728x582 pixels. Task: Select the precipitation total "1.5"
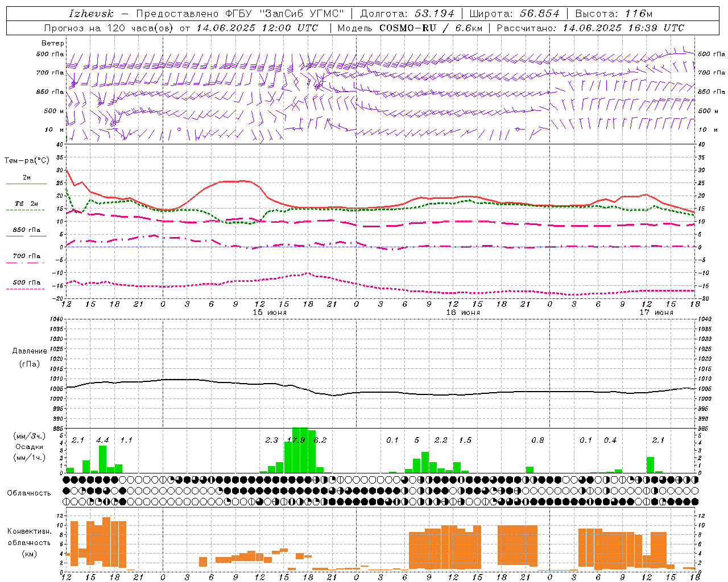pos(465,440)
